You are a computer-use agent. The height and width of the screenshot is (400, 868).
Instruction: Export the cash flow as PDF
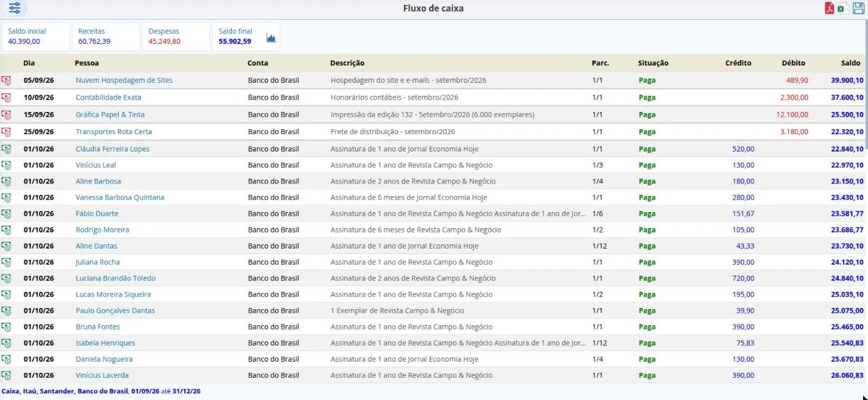pos(829,8)
